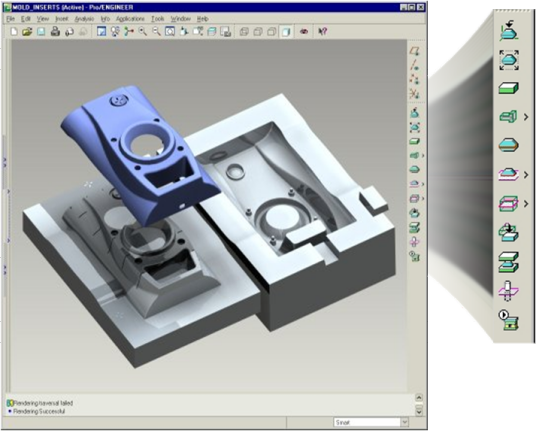Viewport: 536px width, 431px height.
Task: Select the datum point tool
Action: coord(415,79)
